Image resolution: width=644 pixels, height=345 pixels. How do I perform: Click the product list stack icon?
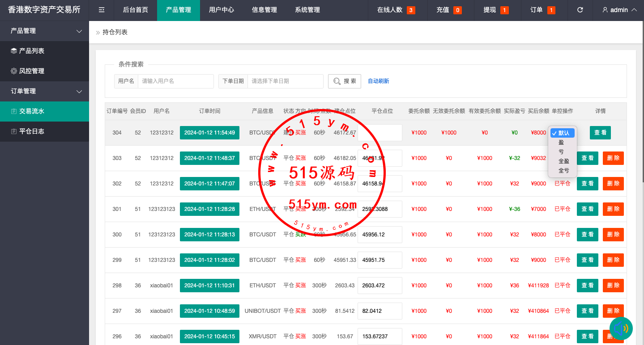click(x=14, y=51)
